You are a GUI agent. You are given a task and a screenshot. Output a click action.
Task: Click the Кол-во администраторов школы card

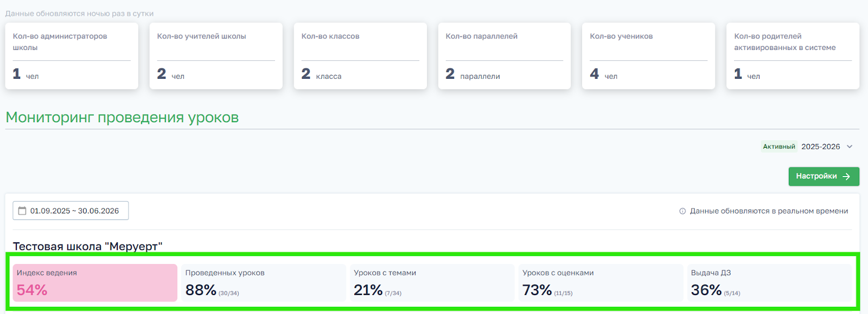[x=72, y=56]
